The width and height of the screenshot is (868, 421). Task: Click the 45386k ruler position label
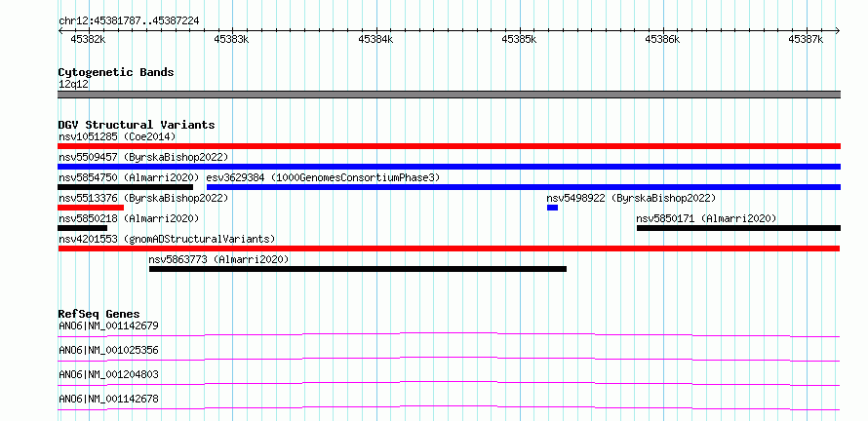pos(662,39)
